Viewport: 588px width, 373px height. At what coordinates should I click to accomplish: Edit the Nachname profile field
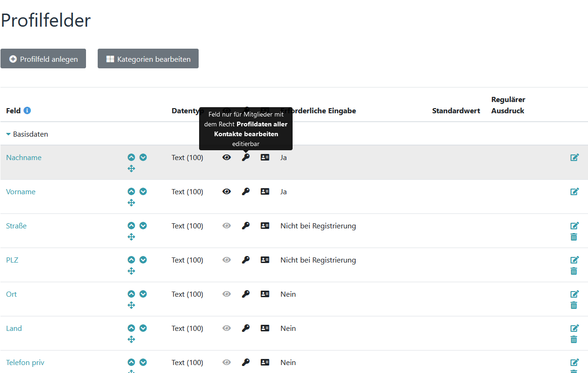point(575,157)
